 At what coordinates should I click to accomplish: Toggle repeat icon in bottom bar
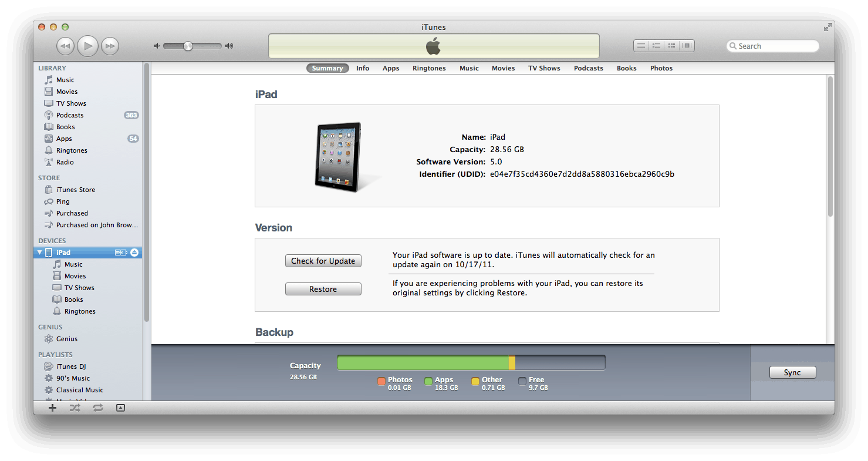pyautogui.click(x=97, y=408)
